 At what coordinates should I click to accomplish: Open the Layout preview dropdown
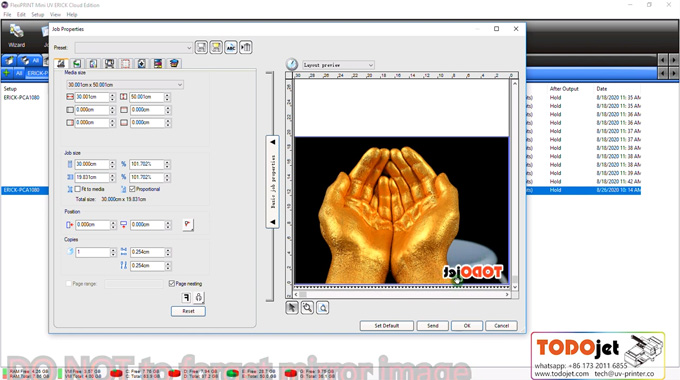click(338, 65)
